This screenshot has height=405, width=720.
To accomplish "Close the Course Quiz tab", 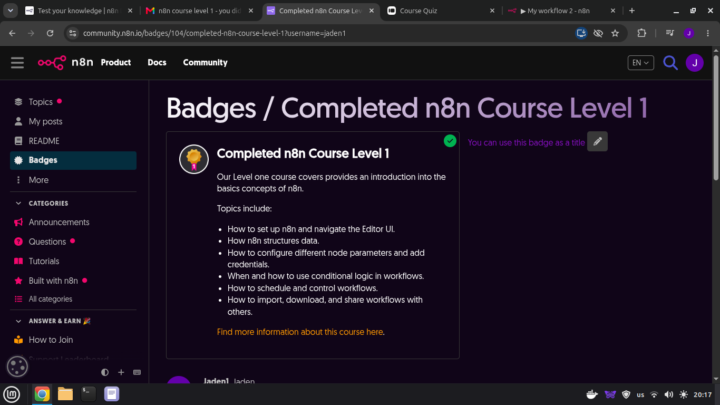I will [x=492, y=11].
